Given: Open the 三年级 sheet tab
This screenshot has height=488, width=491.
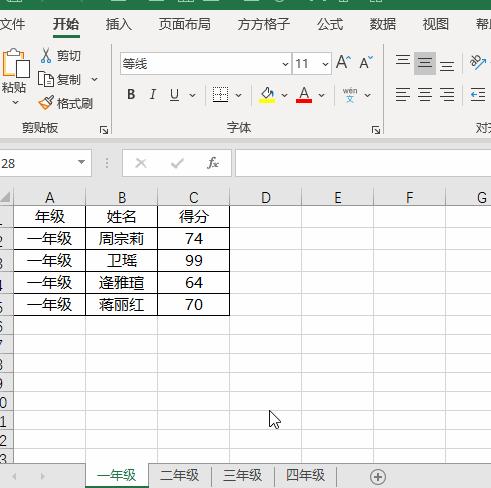Looking at the screenshot, I should tap(242, 476).
